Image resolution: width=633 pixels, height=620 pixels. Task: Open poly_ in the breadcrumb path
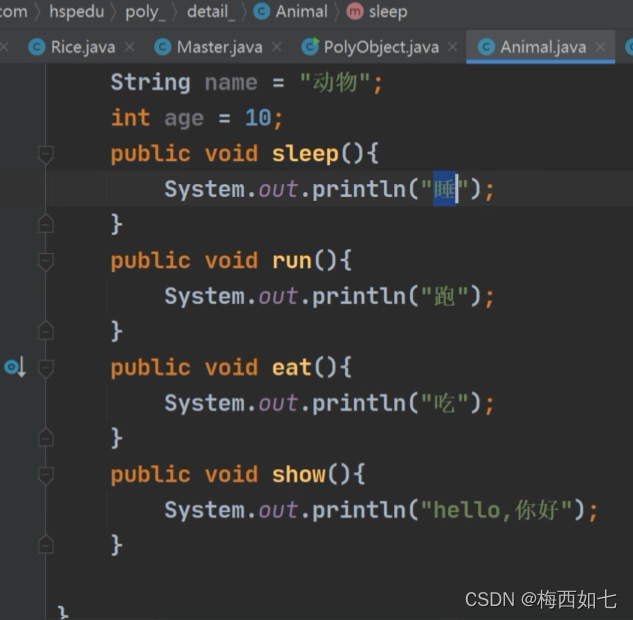pos(145,12)
